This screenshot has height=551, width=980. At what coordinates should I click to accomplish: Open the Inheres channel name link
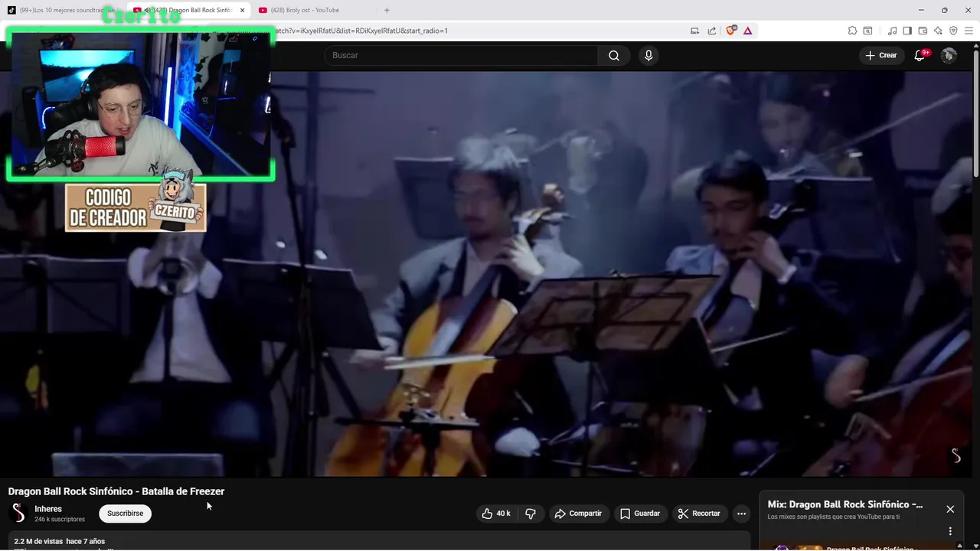click(48, 509)
